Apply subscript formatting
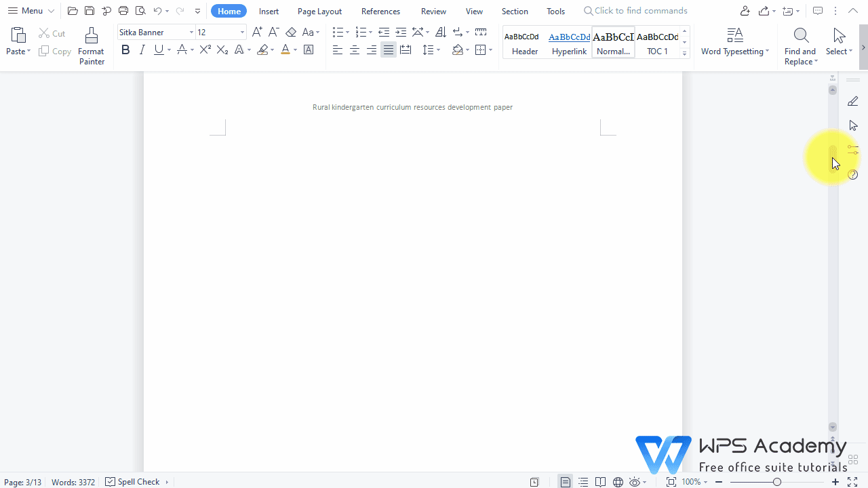The width and height of the screenshot is (868, 488). pos(222,49)
